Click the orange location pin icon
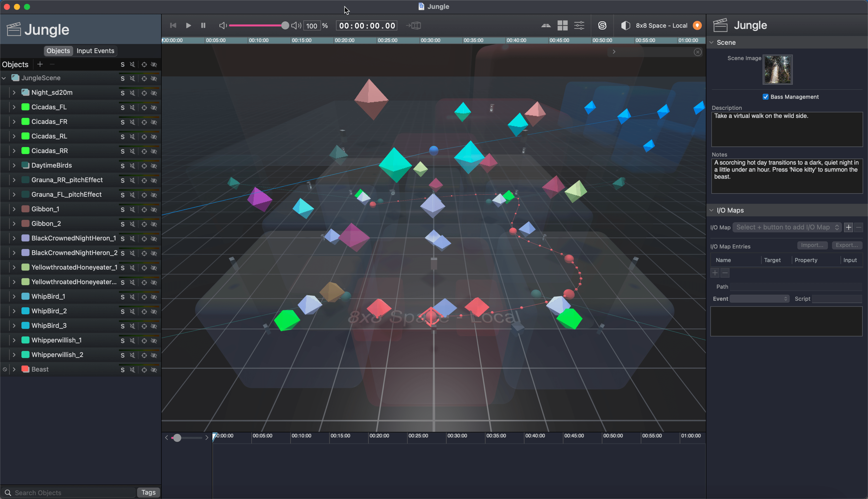Image resolution: width=868 pixels, height=499 pixels. pos(697,25)
